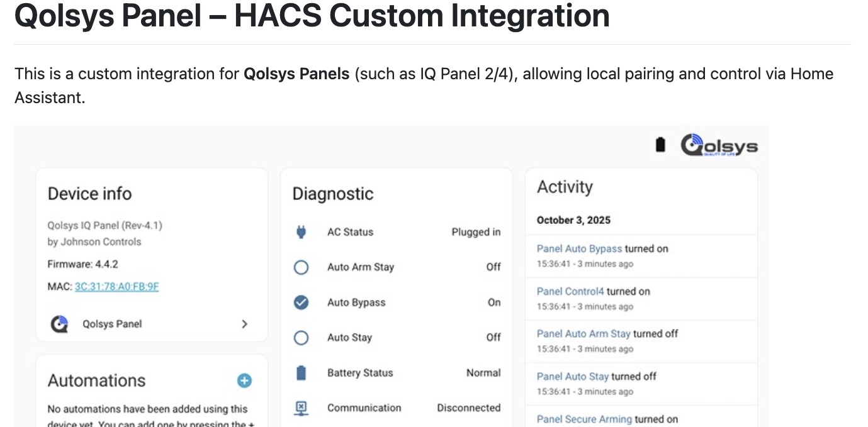Open Panel Control4 from Activity log
868x427 pixels.
coord(570,291)
